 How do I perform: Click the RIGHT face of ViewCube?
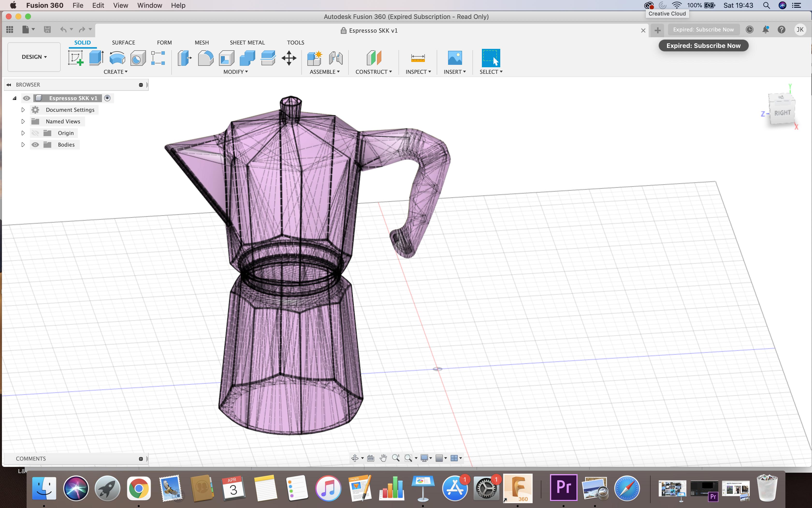tap(783, 112)
